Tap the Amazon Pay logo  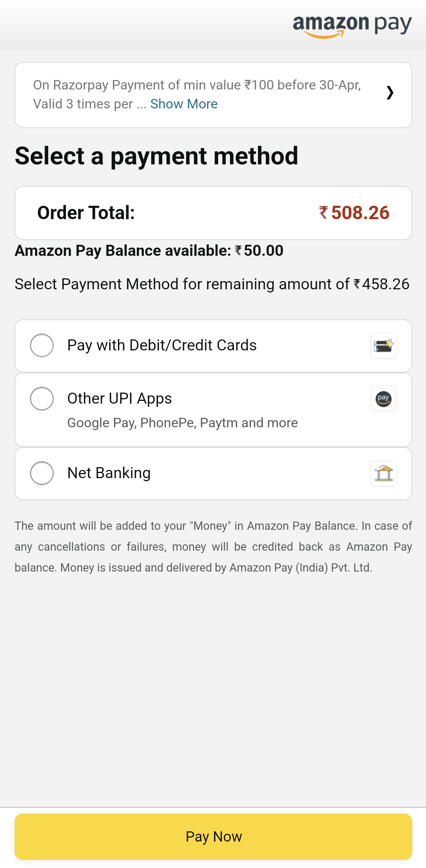click(352, 25)
